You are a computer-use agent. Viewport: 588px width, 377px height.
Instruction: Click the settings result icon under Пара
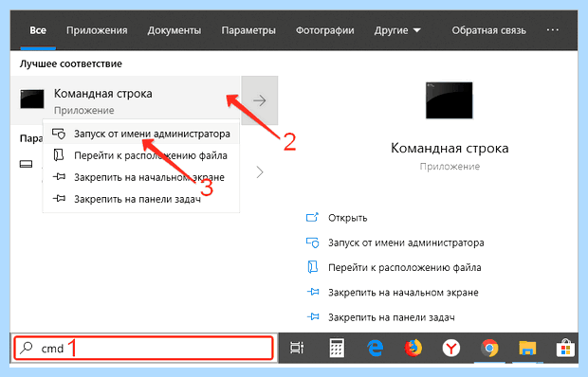27,164
